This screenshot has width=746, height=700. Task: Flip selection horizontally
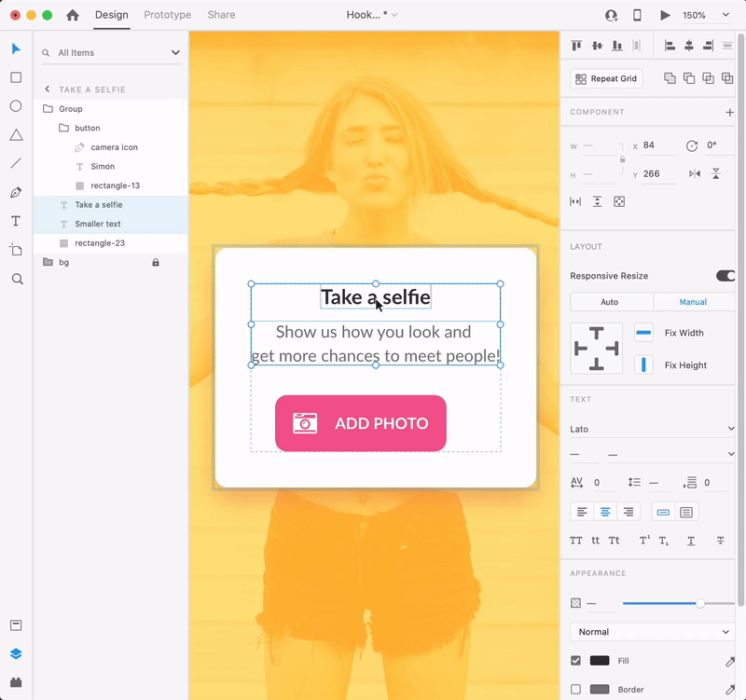tap(695, 173)
